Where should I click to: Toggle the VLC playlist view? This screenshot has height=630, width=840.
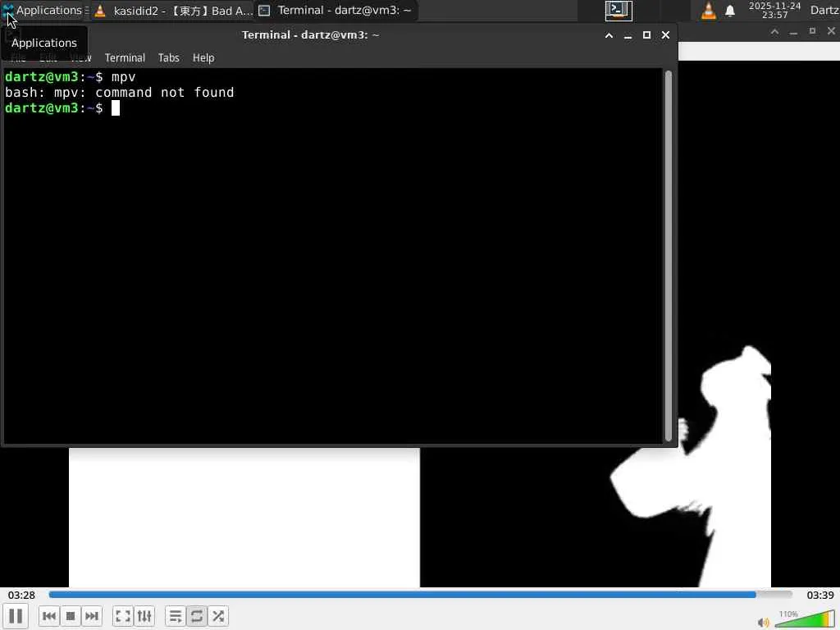point(176,616)
